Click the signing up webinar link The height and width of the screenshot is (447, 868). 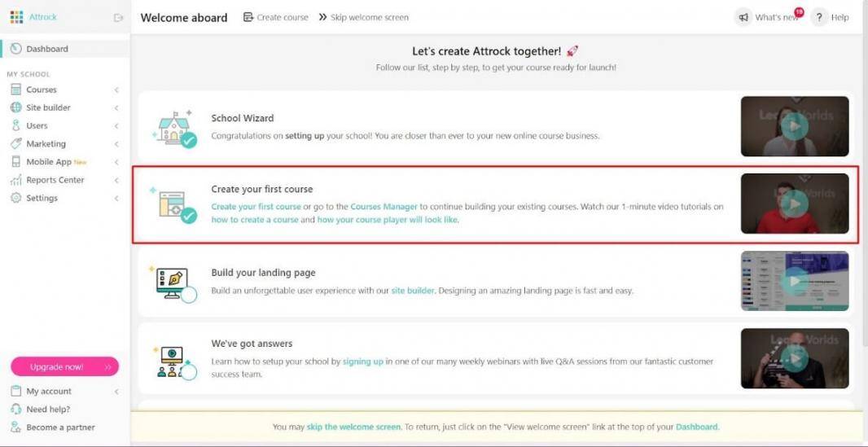click(362, 362)
